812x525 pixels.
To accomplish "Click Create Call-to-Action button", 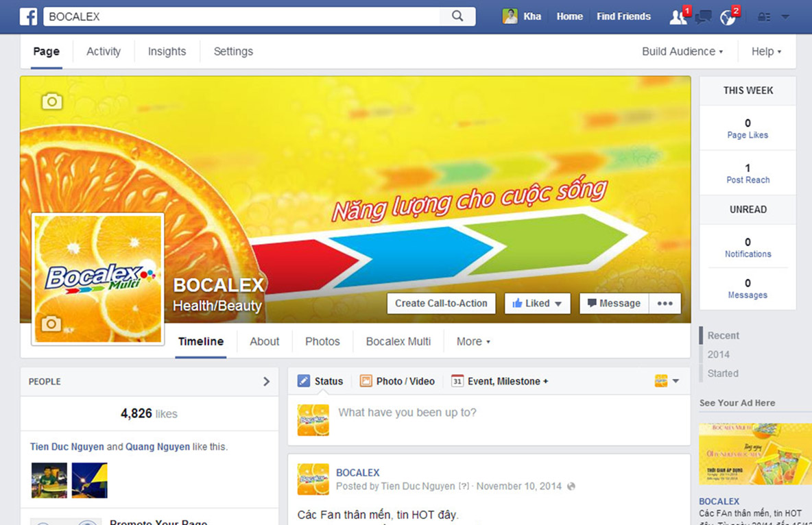I will coord(441,304).
